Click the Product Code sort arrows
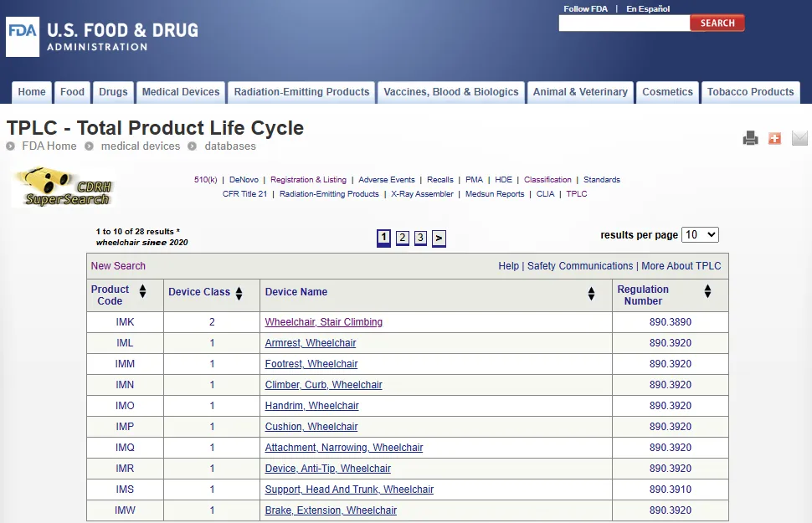812x523 pixels. point(142,291)
